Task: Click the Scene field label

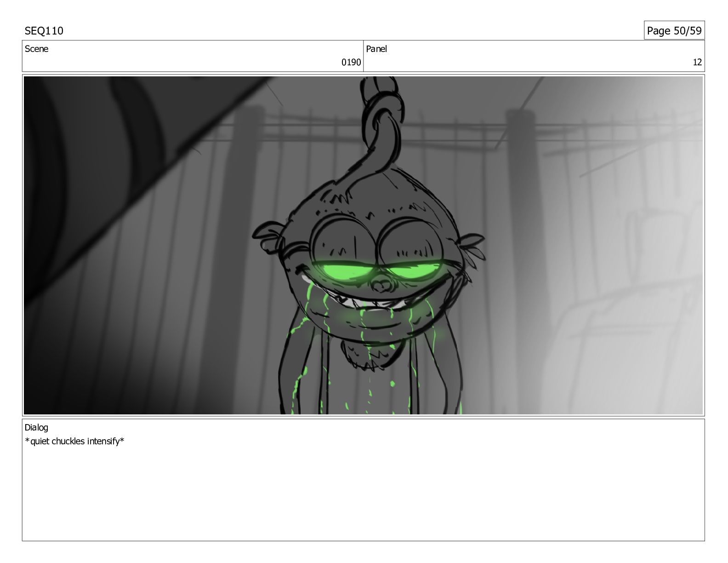Action: point(36,49)
